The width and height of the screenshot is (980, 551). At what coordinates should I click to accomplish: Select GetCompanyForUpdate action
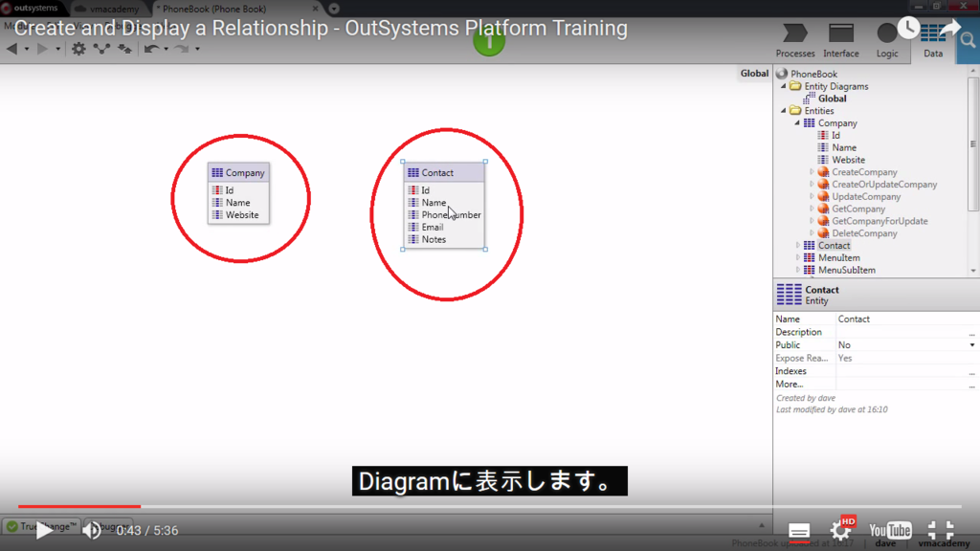tap(880, 221)
